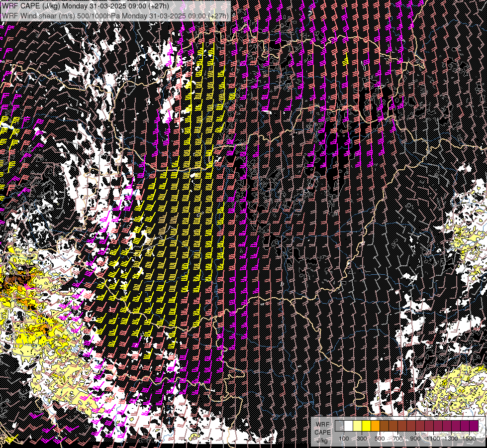Select the rightmost purple legend swatch
Image resolution: width=487 pixels, height=448 pixels.
tap(474, 426)
